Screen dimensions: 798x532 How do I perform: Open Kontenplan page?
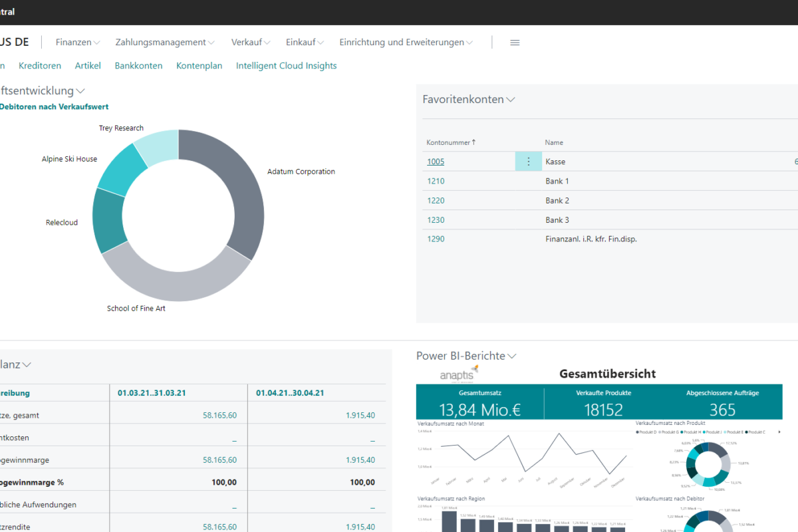pos(199,65)
